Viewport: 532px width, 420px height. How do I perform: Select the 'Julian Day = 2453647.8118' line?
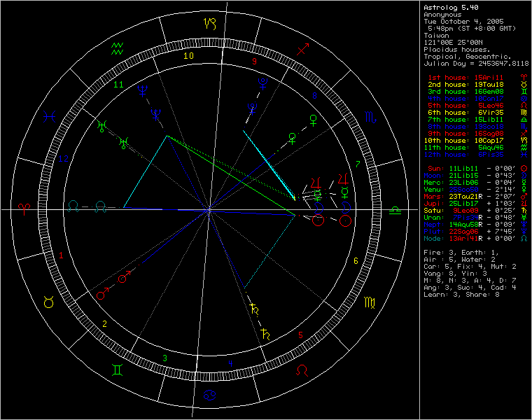pos(476,64)
